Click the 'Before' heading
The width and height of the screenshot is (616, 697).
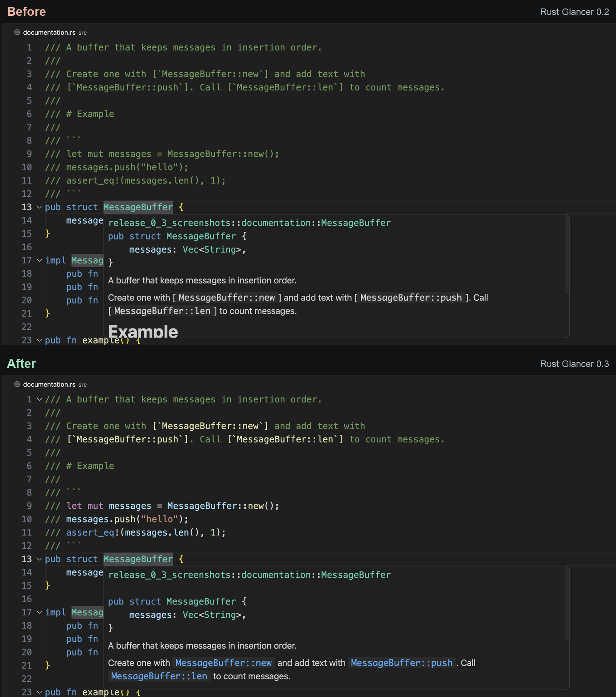click(x=27, y=12)
